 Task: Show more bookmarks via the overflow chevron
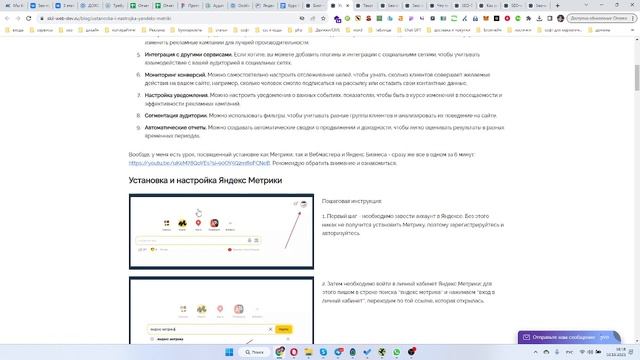tap(633, 30)
